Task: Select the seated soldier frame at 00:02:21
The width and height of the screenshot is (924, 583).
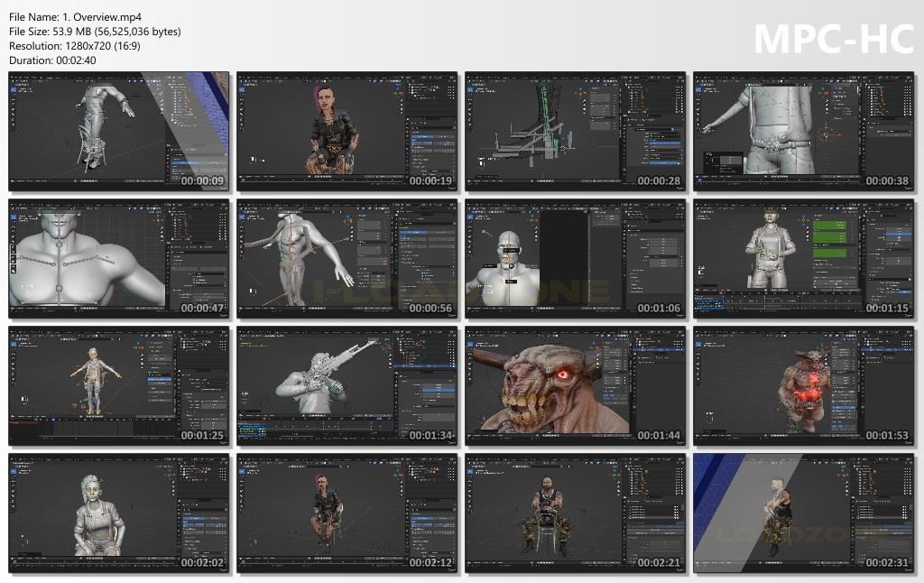Action: (575, 514)
